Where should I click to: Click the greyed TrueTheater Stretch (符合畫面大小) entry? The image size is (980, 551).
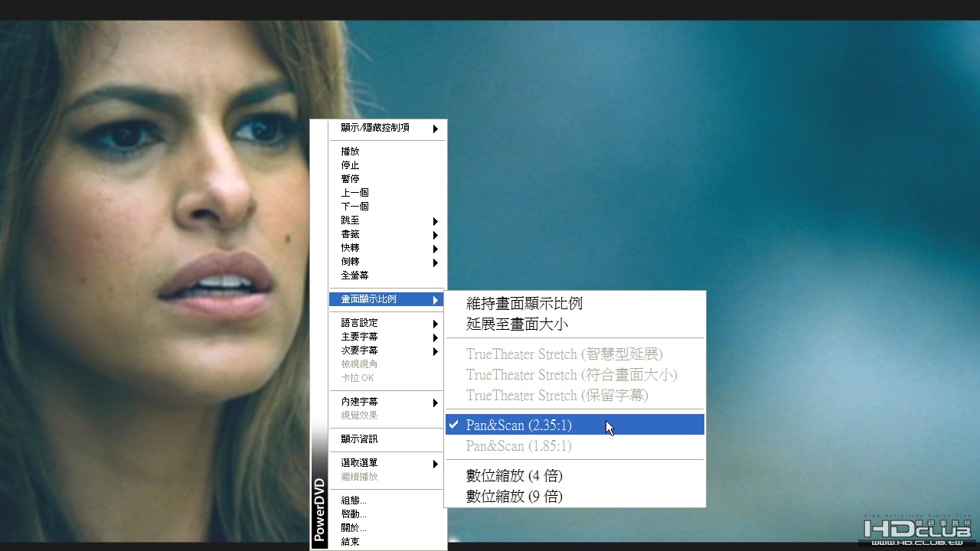point(574,374)
